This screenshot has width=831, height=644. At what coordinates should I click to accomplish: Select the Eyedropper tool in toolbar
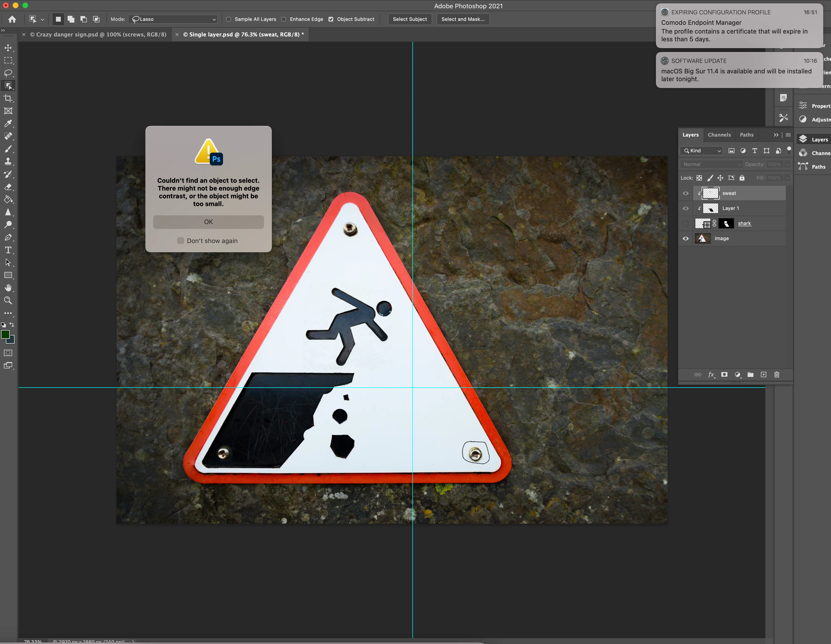tap(8, 124)
